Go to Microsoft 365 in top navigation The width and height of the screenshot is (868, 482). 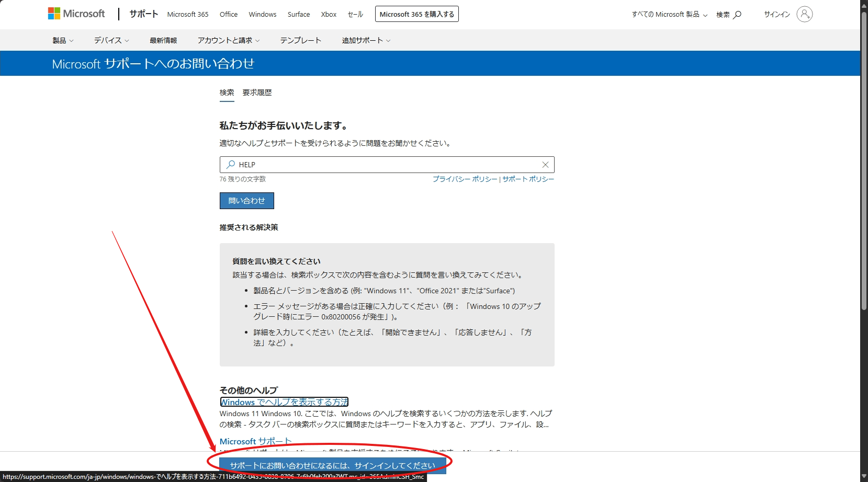point(188,15)
